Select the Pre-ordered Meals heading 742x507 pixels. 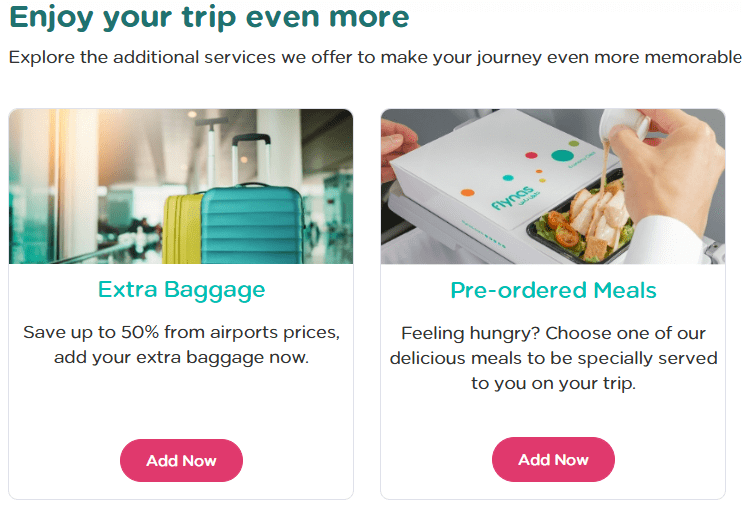pyautogui.click(x=553, y=290)
